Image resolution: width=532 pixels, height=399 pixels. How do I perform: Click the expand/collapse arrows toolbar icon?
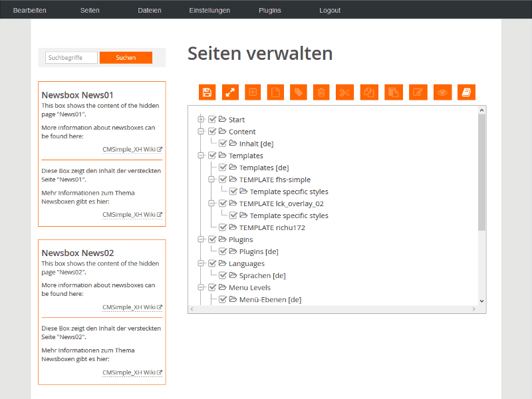tap(230, 92)
